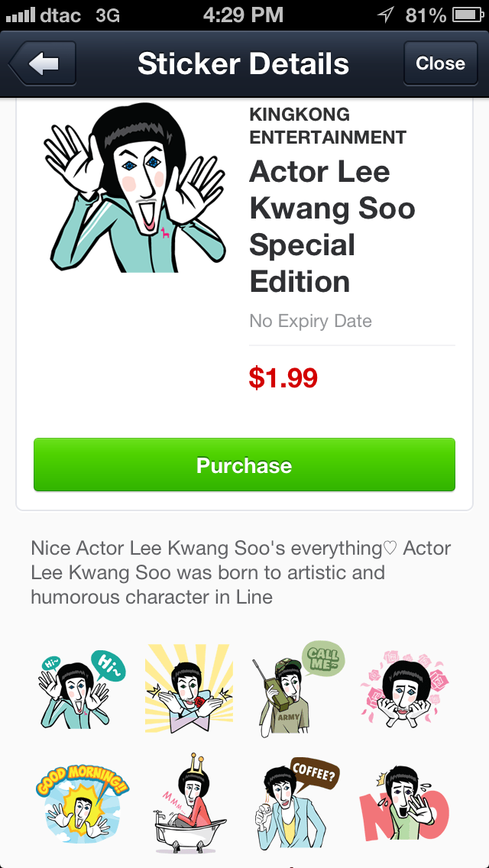This screenshot has width=489, height=868.
Task: Tap the back arrow button
Action: (x=43, y=64)
